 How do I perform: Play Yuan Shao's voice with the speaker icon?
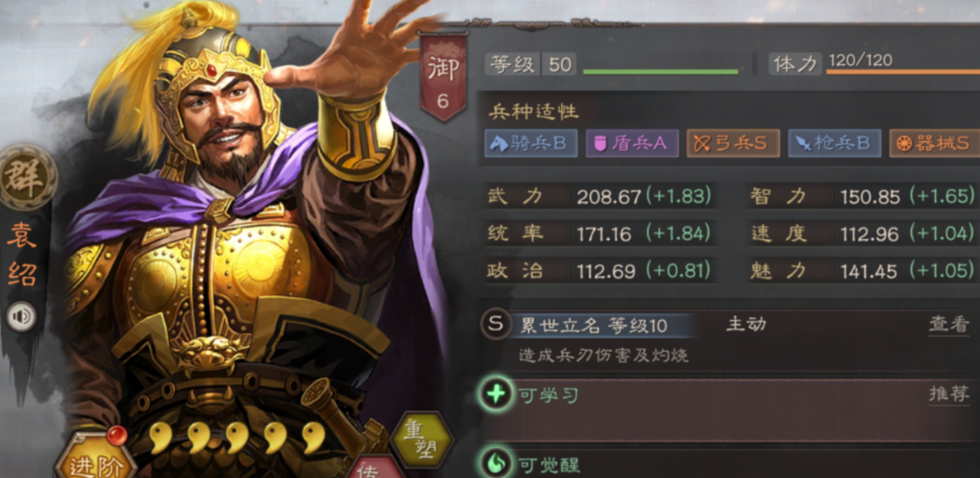(x=22, y=317)
